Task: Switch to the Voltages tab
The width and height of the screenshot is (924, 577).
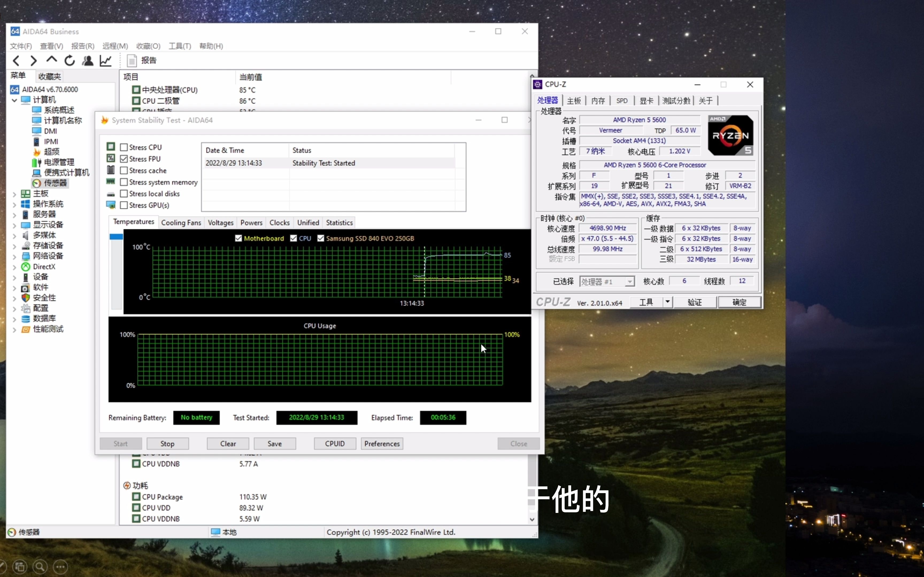Action: [x=220, y=223]
